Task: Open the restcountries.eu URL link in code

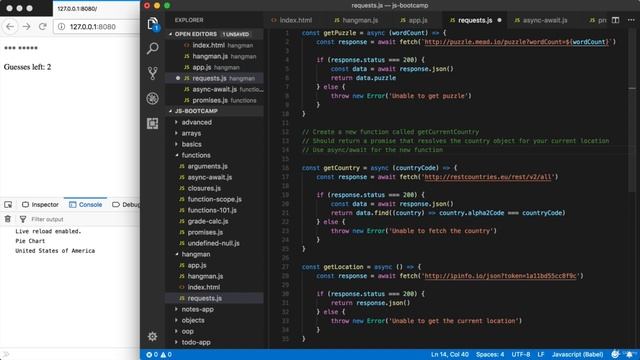Action: coord(488,177)
